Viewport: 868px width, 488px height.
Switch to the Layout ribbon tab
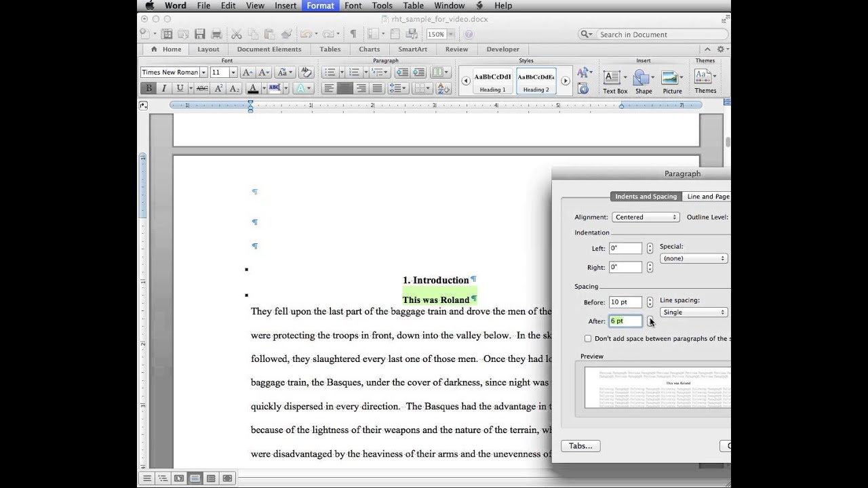[x=208, y=49]
